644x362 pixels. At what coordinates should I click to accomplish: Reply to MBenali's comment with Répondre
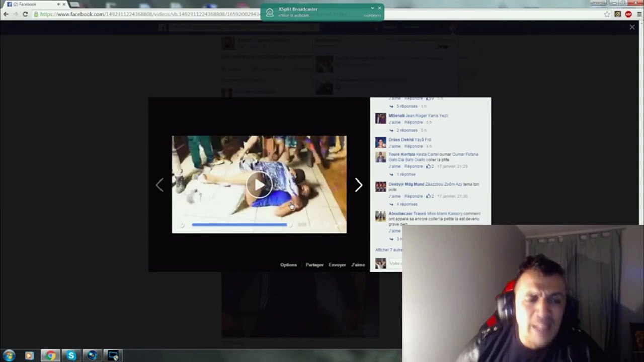(413, 122)
